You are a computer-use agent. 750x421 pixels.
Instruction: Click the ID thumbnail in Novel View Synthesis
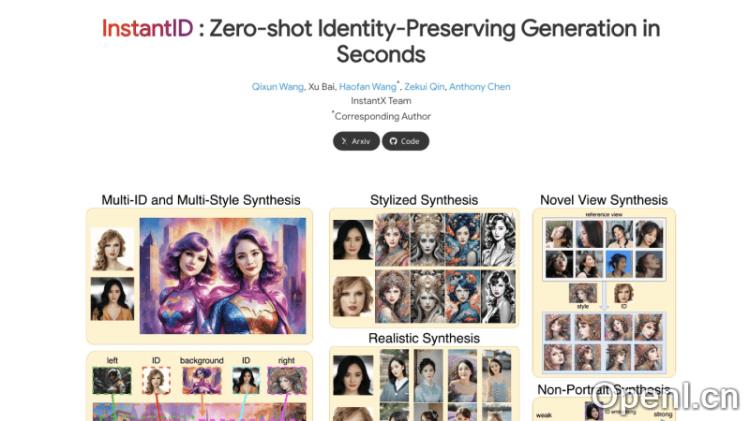tap(624, 293)
